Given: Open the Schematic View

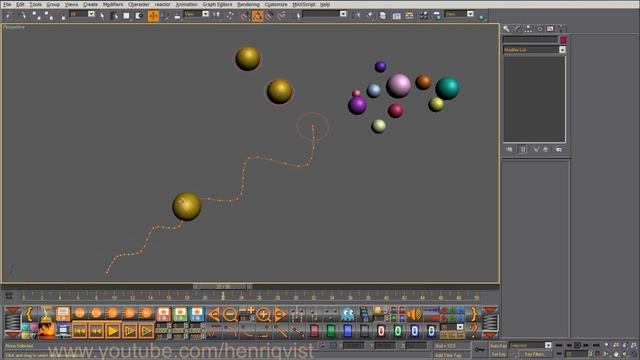Looking at the screenshot, I should click(x=409, y=16).
